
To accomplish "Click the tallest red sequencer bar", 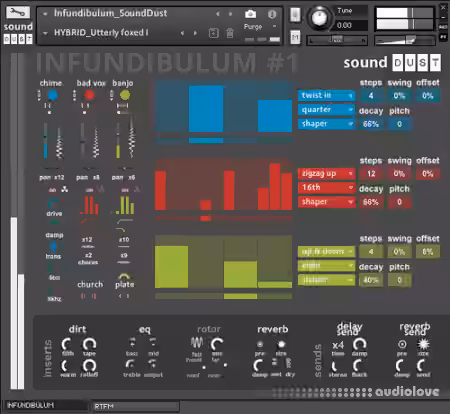I will click(275, 187).
